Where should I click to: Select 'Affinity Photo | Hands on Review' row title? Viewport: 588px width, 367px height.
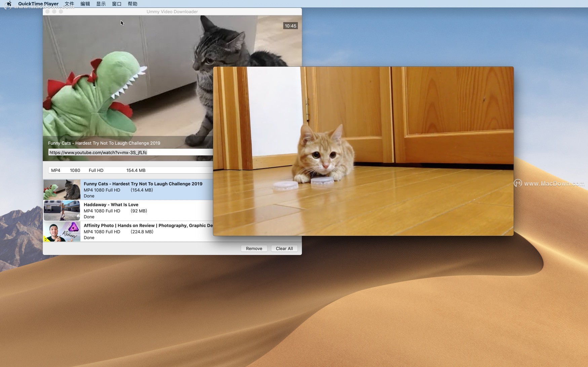click(148, 225)
